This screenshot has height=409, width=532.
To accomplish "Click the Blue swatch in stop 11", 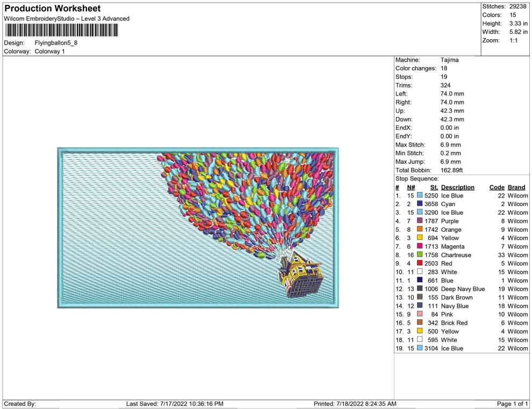I will [x=420, y=280].
